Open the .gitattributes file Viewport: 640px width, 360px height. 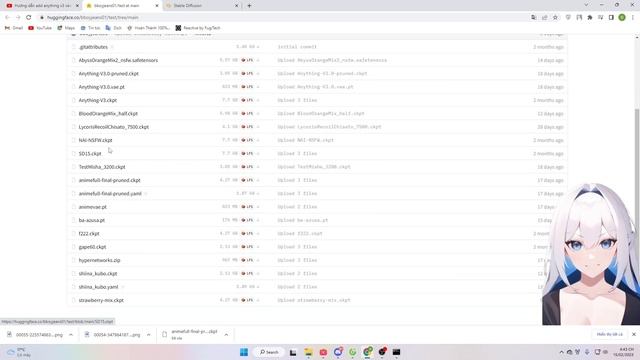tap(93, 47)
